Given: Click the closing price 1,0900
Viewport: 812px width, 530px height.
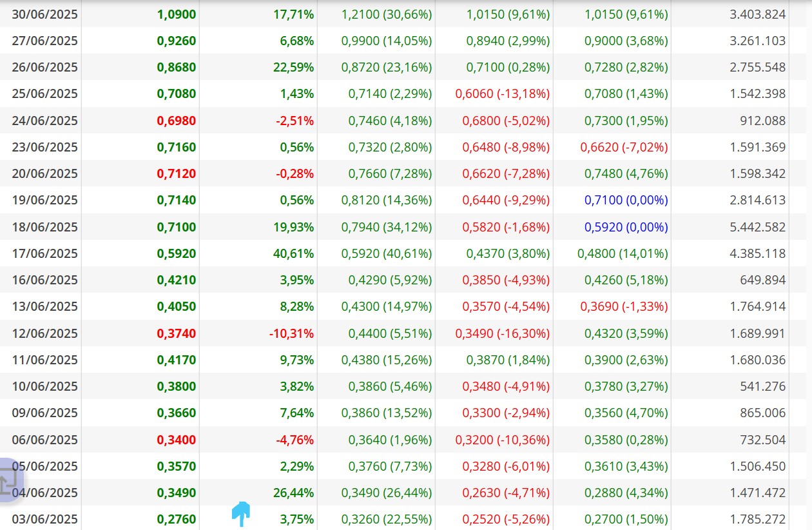Looking at the screenshot, I should 177,14.
